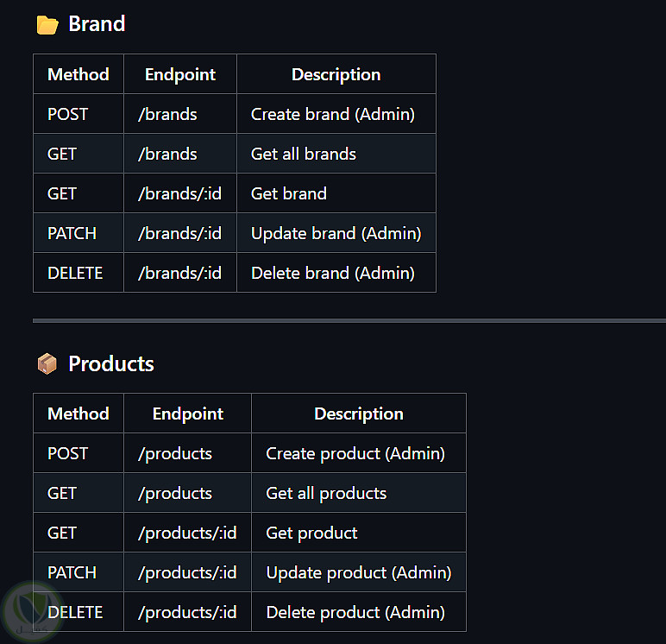Click the package icon beside Products heading

click(x=47, y=364)
